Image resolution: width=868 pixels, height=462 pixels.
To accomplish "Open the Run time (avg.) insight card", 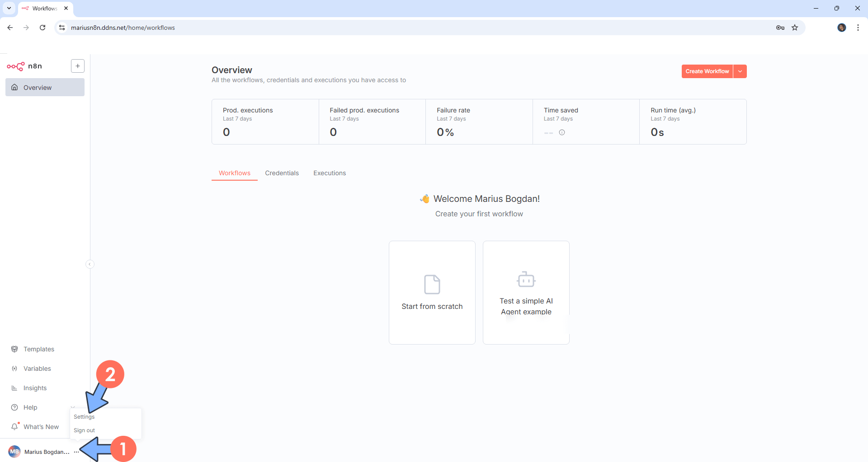I will [693, 122].
